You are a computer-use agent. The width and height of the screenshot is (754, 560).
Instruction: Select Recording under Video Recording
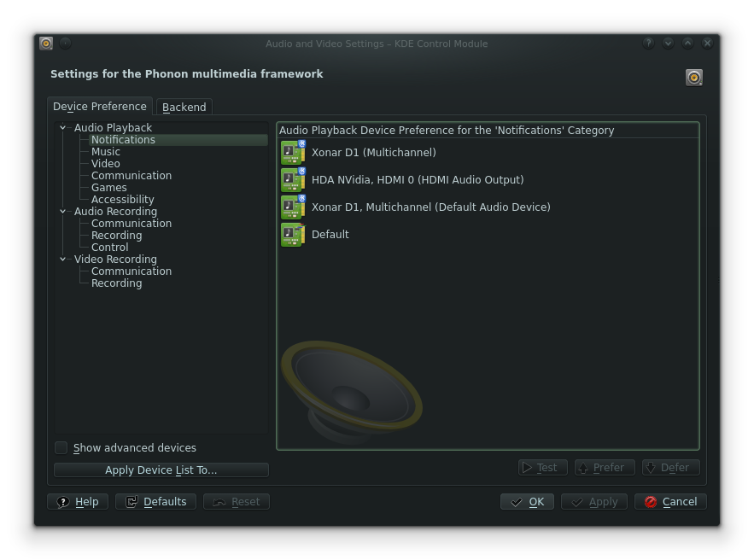click(x=116, y=283)
